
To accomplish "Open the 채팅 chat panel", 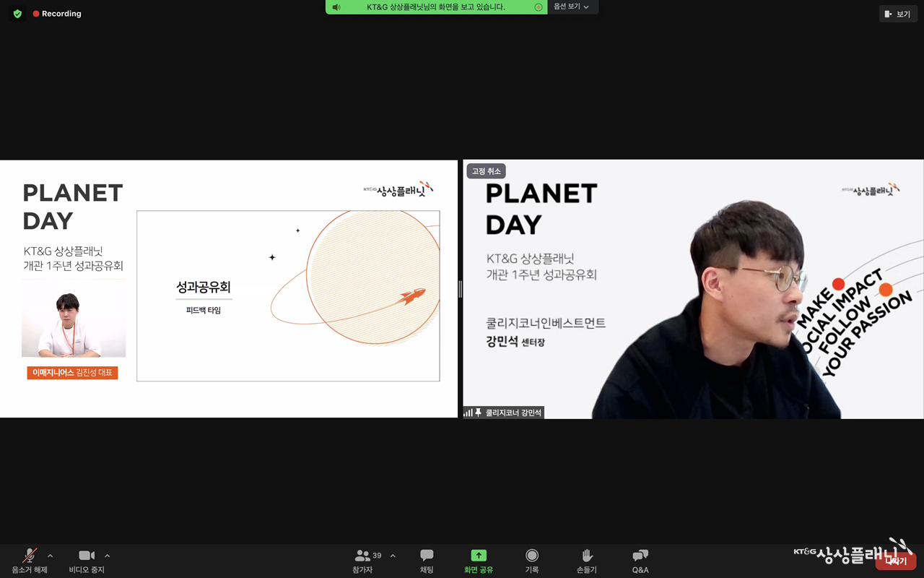I will point(427,561).
